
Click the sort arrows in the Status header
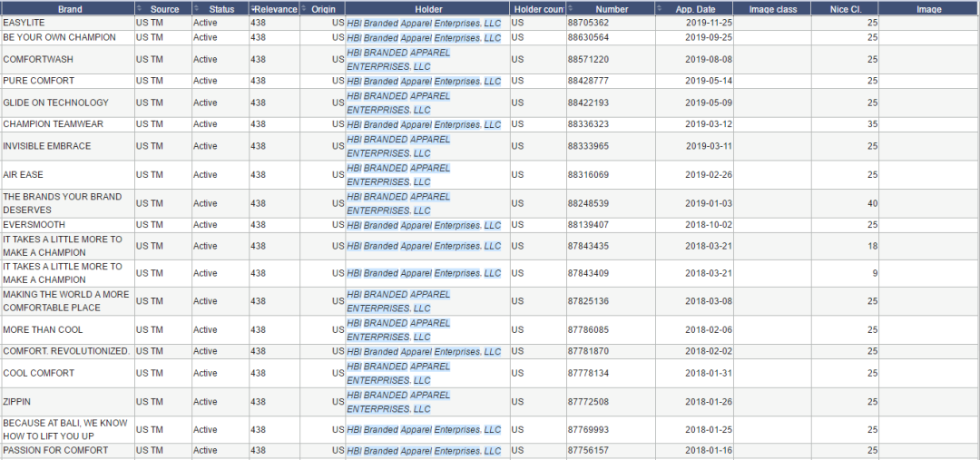point(196,9)
